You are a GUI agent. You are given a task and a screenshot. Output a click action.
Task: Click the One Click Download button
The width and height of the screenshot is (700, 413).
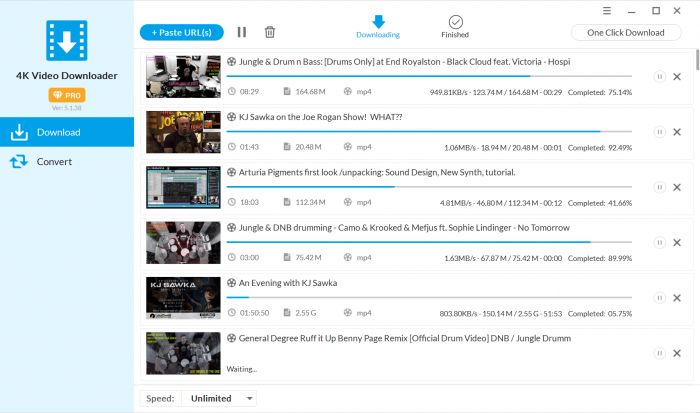point(625,32)
